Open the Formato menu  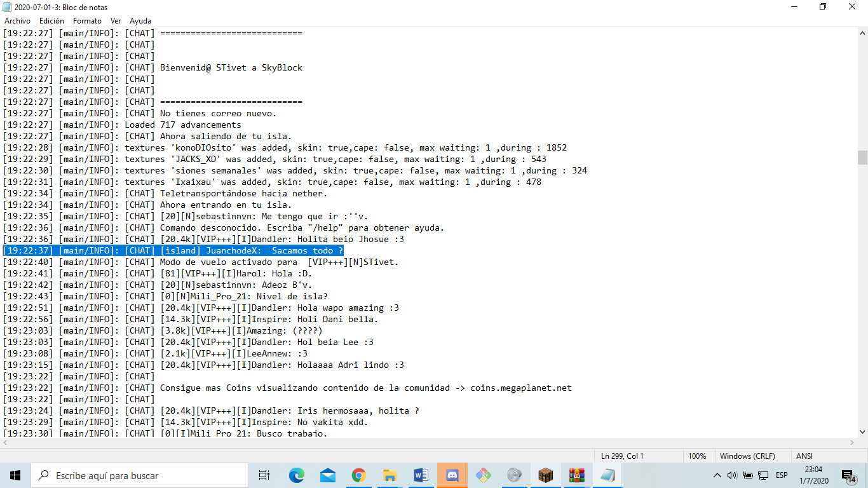pyautogui.click(x=87, y=21)
